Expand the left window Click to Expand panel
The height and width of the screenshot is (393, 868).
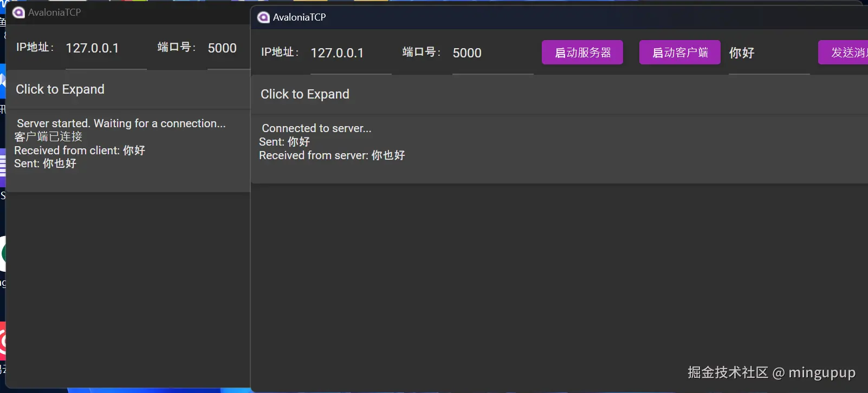click(128, 89)
